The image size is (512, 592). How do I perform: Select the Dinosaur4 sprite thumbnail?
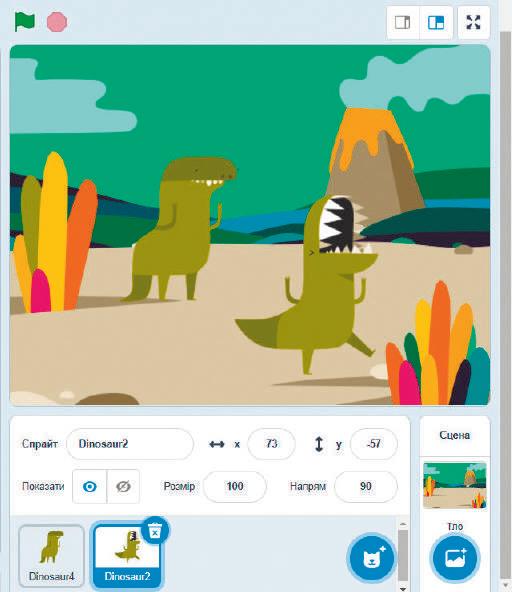tap(51, 556)
